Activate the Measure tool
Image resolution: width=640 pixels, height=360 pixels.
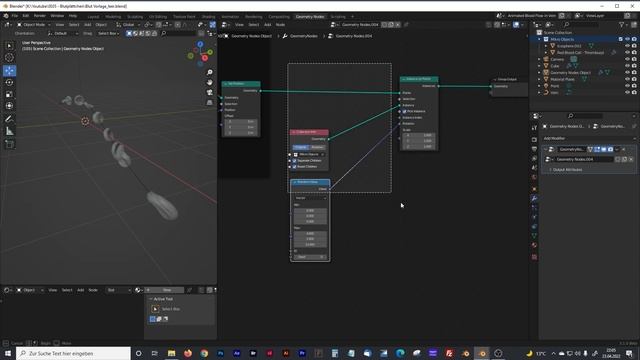(9, 131)
